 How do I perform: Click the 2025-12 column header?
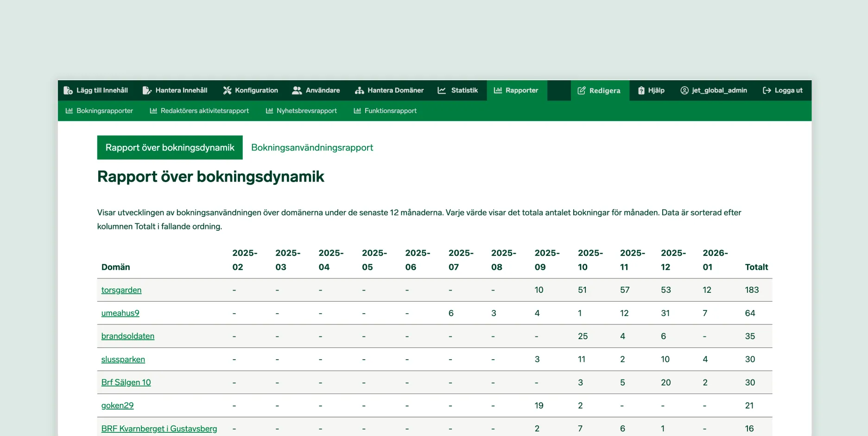(673, 260)
